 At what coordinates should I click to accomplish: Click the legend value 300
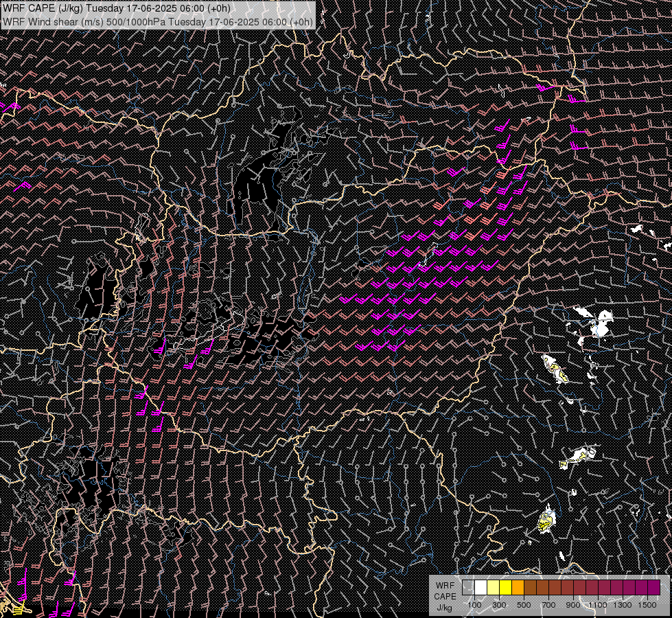pos(499,605)
